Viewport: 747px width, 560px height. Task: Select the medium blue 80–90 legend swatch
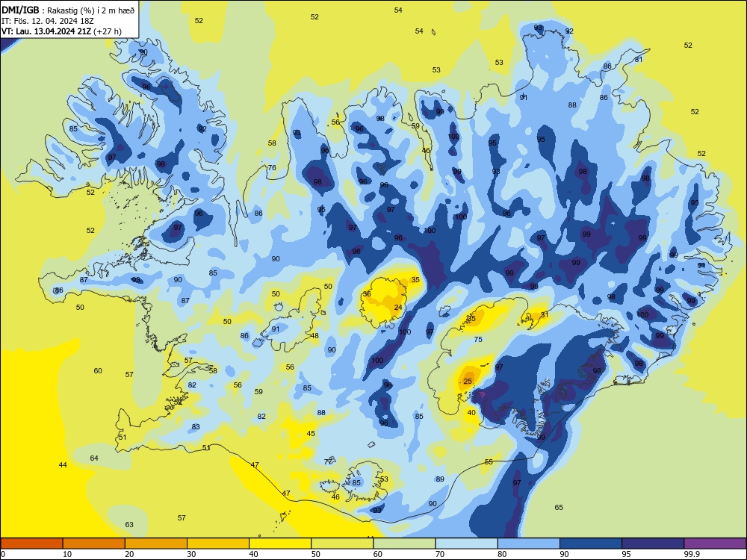[528, 544]
